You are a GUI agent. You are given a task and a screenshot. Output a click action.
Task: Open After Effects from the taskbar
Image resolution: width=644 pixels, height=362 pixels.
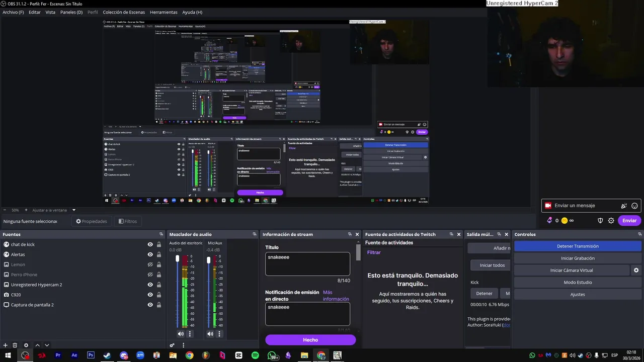[74, 355]
